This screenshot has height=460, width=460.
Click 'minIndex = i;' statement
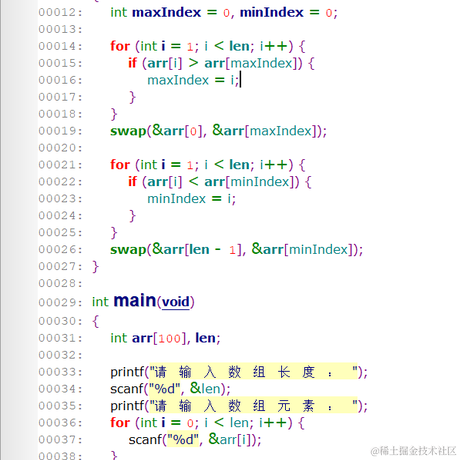tap(192, 199)
